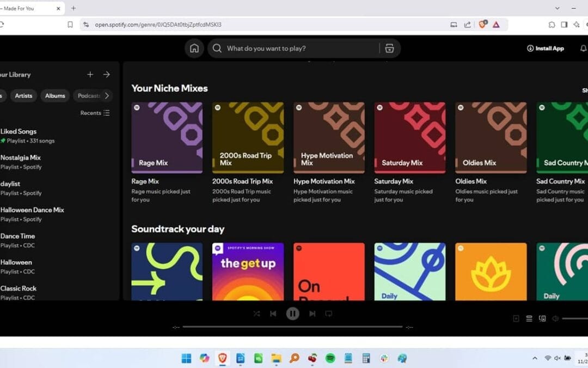Expand hidden icons in the system tray
The height and width of the screenshot is (368, 588).
534,358
